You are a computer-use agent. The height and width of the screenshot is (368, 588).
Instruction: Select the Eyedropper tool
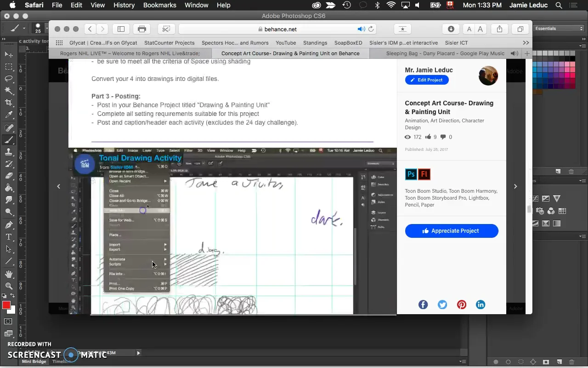9,115
